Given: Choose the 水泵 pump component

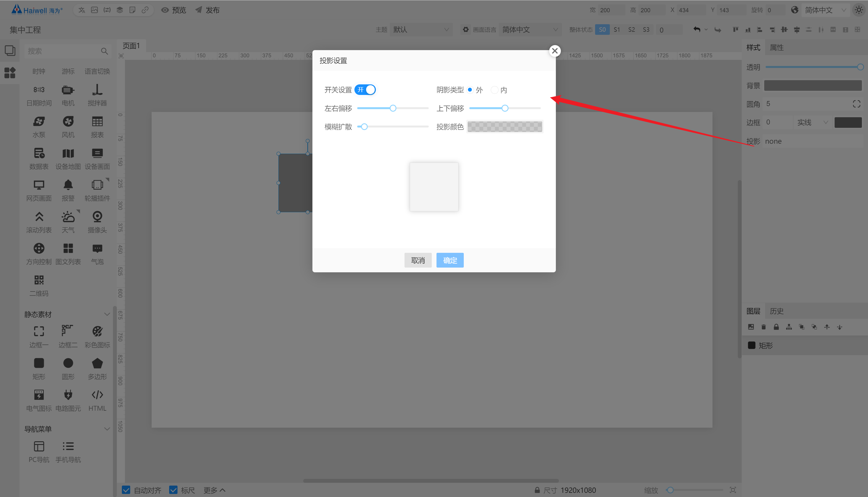Looking at the screenshot, I should click(39, 121).
